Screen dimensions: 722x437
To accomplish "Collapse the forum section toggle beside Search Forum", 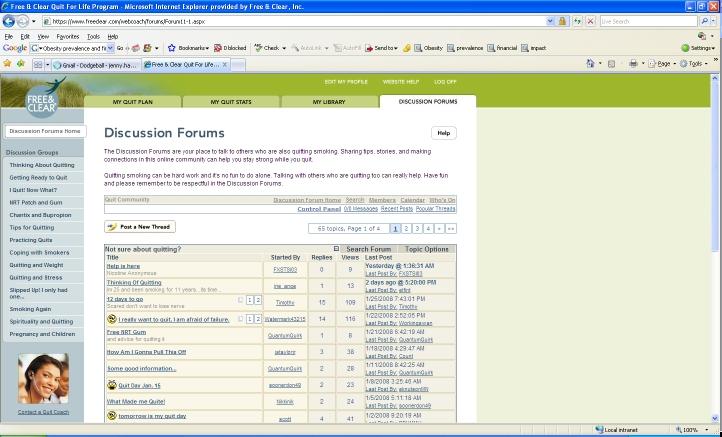I will [336, 248].
